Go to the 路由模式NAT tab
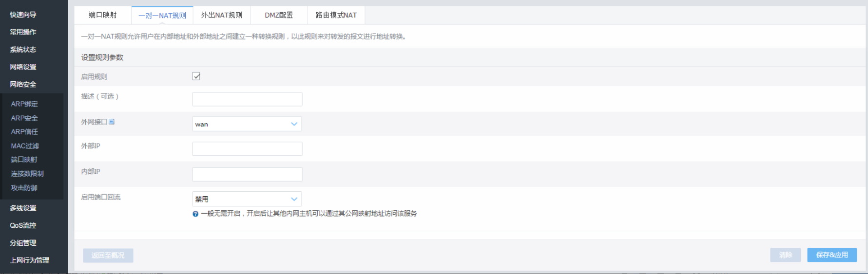Screen dimensions: 868x274 tap(336, 15)
